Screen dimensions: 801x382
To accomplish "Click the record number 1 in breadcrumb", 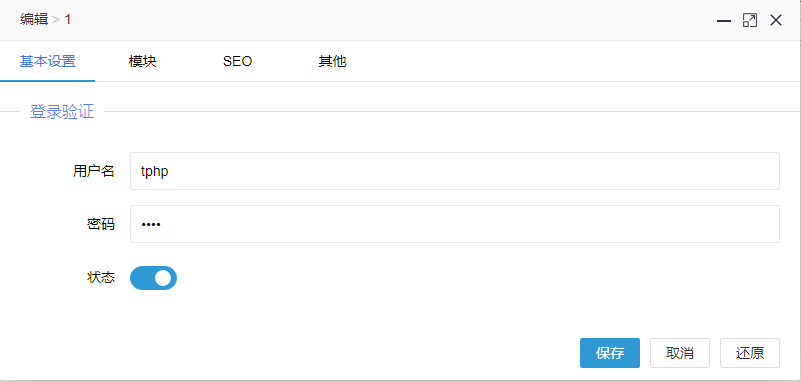I will pyautogui.click(x=68, y=20).
